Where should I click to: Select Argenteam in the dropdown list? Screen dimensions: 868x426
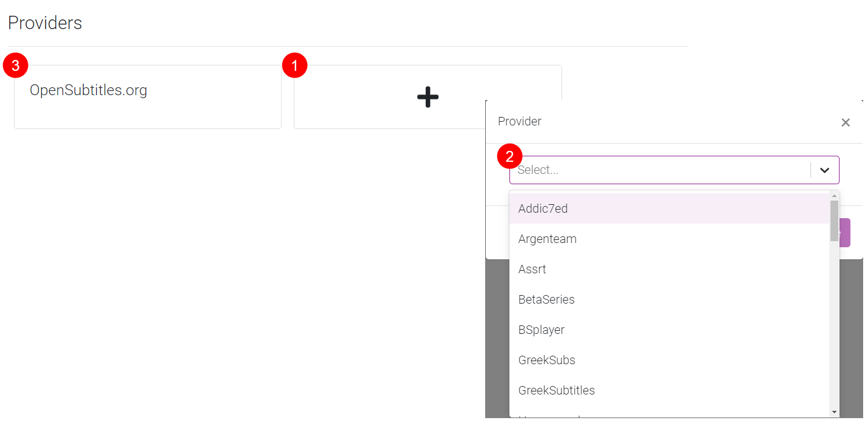point(547,239)
